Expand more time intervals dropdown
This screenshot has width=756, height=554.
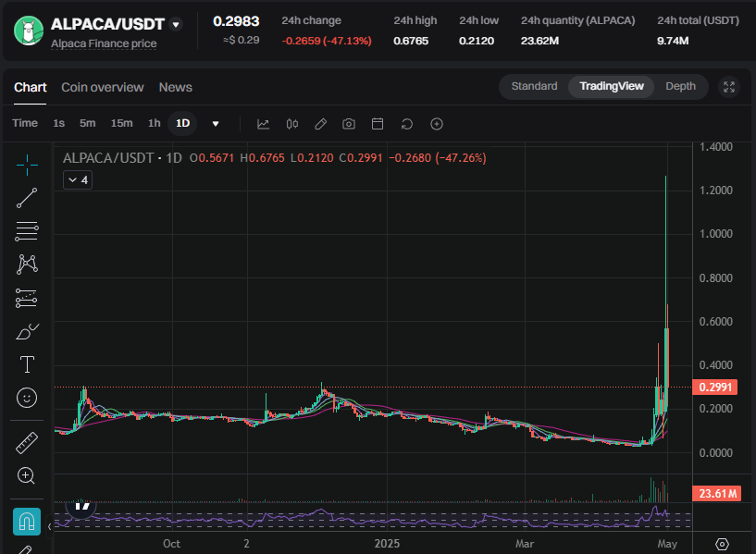[216, 124]
